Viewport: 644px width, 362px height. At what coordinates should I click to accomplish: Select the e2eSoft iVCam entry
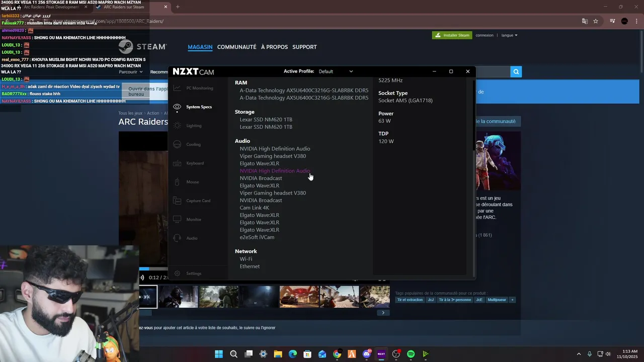click(257, 237)
